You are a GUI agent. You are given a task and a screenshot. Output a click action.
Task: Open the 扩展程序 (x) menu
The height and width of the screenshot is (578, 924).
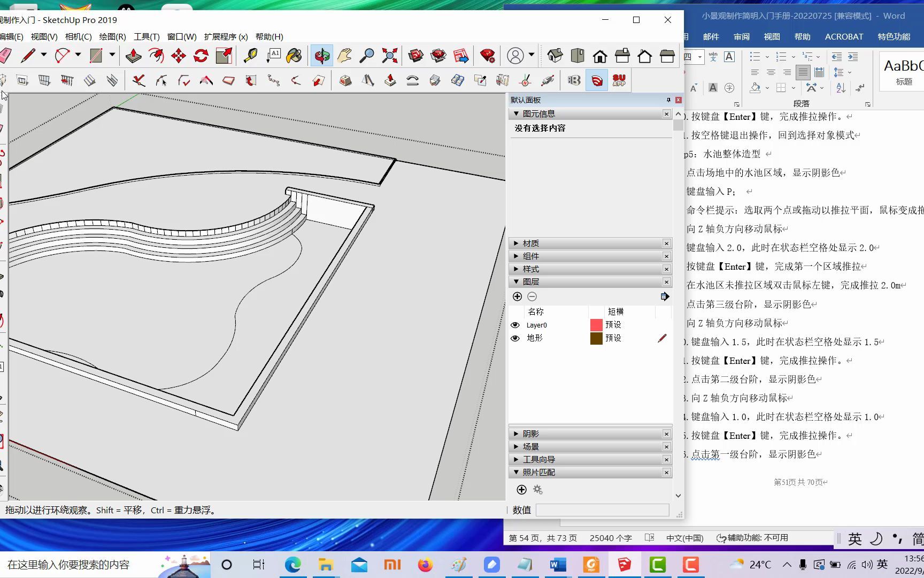(x=226, y=36)
